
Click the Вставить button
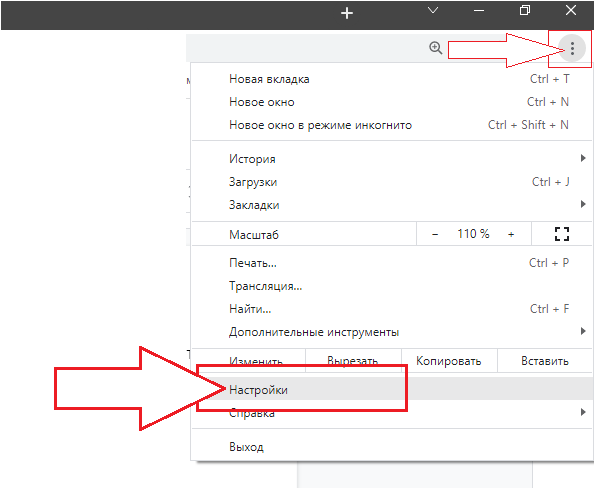point(544,361)
